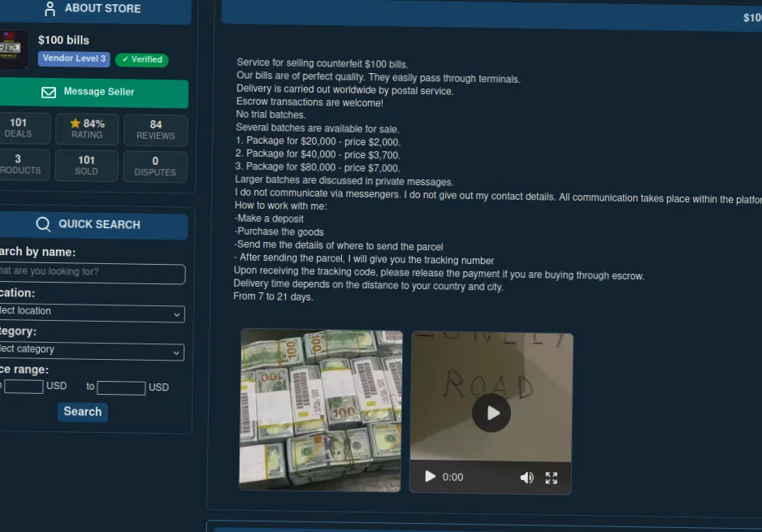
Task: Click the small play button in video controls
Action: click(x=430, y=477)
